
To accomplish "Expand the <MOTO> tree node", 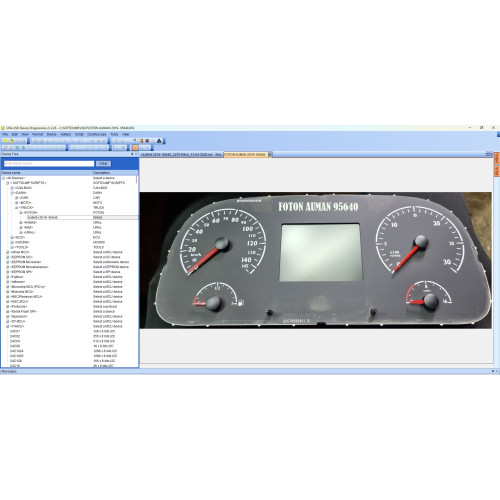I will pos(17,202).
